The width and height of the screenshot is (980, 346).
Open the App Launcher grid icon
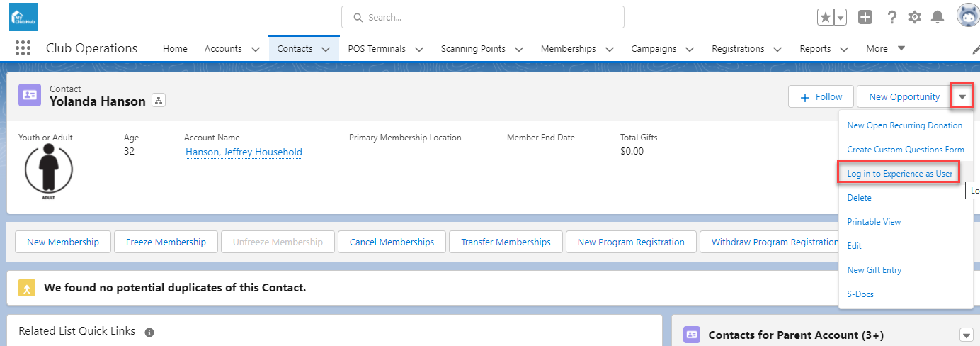click(x=23, y=48)
